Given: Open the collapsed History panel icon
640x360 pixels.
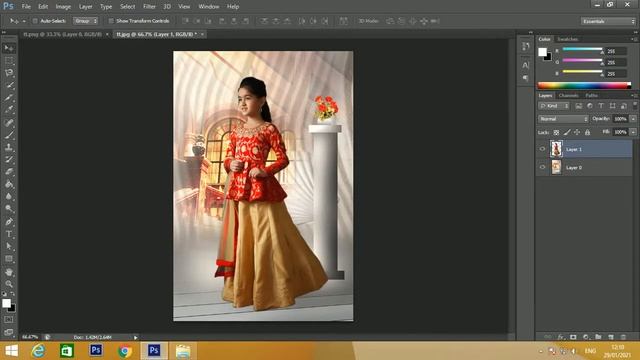Looking at the screenshot, I should click(526, 46).
